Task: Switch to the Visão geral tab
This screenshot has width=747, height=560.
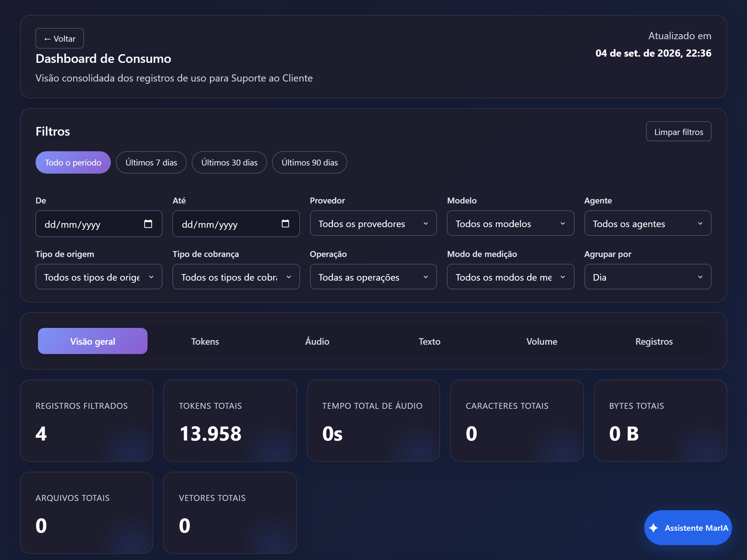Action: pos(92,341)
